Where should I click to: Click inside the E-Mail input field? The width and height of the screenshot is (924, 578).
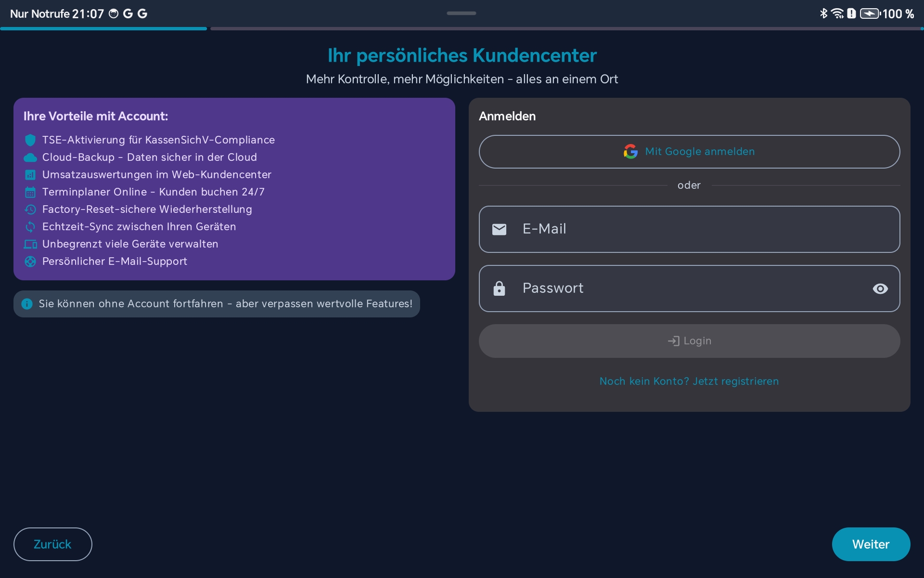click(x=689, y=229)
